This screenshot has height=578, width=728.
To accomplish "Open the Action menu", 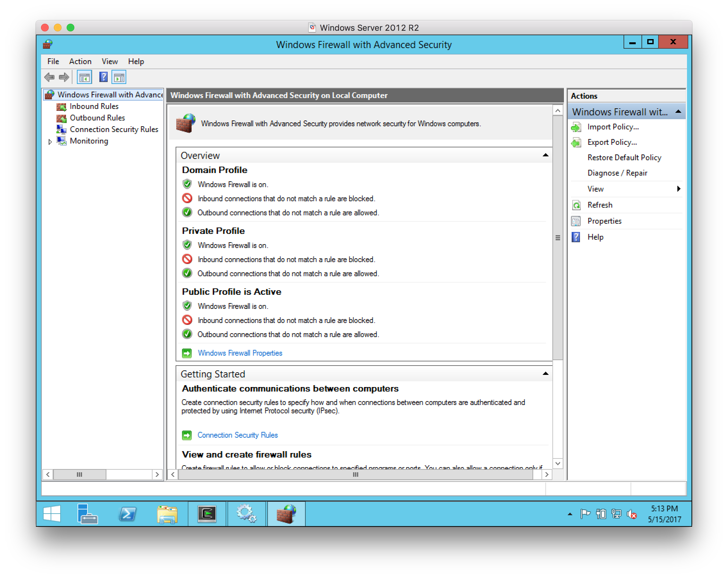I will click(80, 62).
